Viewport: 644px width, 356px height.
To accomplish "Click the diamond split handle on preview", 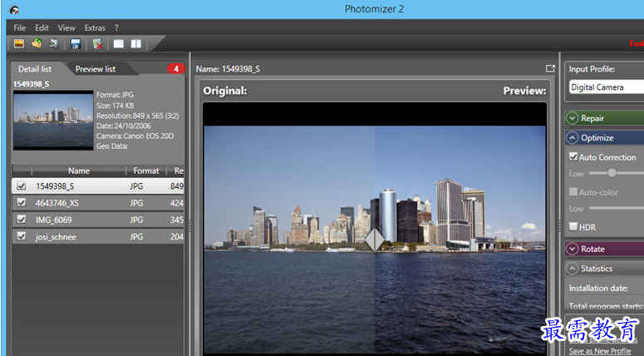I will coord(375,240).
